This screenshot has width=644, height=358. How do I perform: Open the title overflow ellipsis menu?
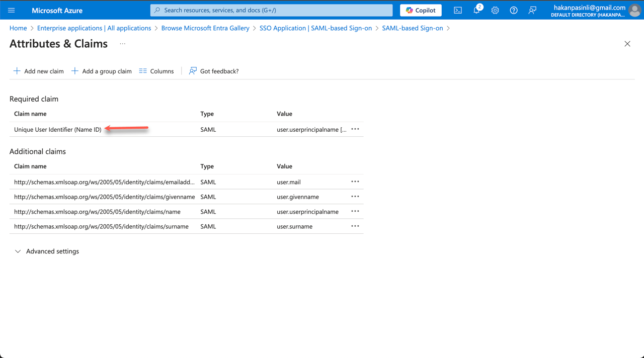pos(122,44)
